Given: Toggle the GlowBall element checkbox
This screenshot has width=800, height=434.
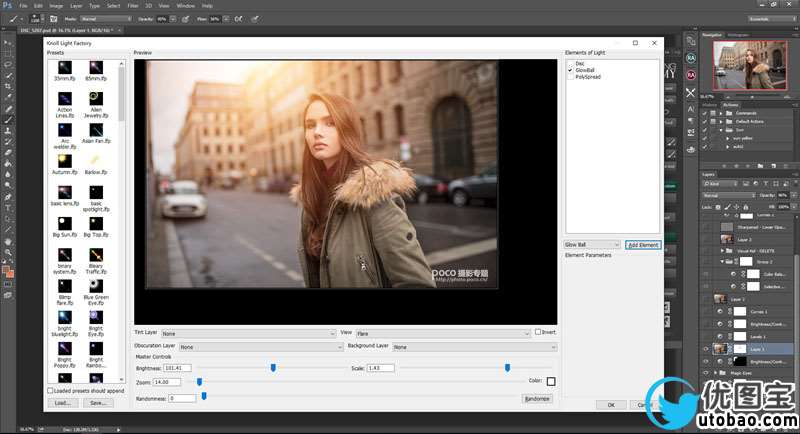Looking at the screenshot, I should tap(571, 72).
